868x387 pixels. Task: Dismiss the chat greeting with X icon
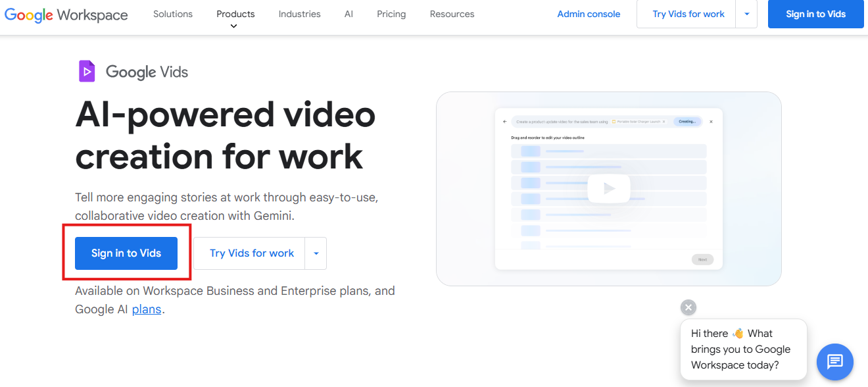[688, 307]
